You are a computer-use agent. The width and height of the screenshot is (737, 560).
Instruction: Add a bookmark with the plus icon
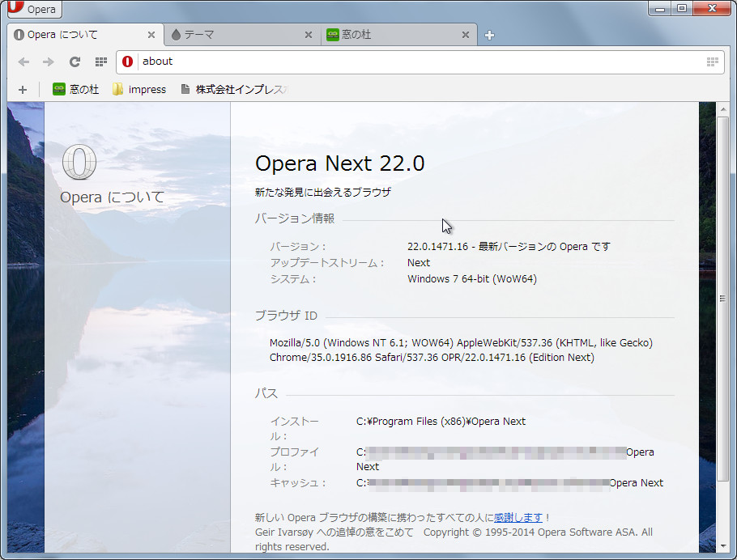click(x=22, y=89)
